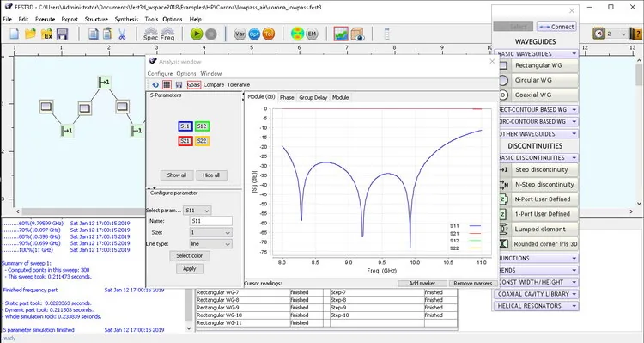The height and width of the screenshot is (343, 644).
Task: Click the Select color button
Action: pos(190,256)
